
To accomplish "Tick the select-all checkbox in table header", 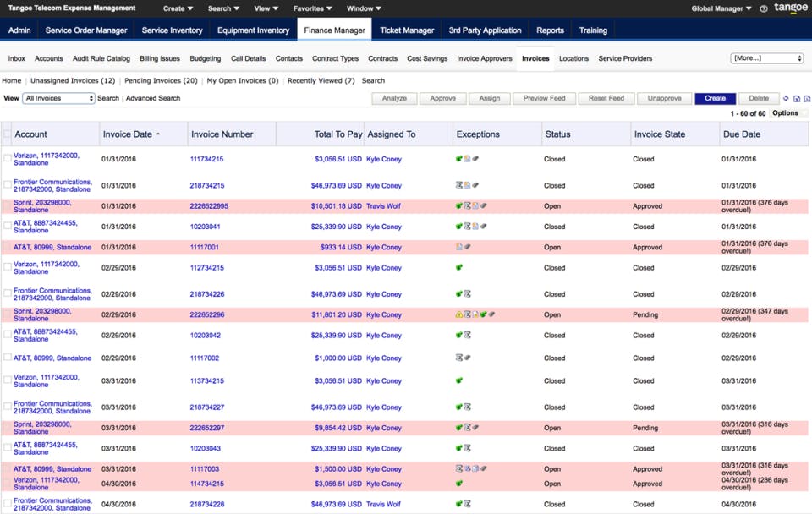I will (8, 134).
